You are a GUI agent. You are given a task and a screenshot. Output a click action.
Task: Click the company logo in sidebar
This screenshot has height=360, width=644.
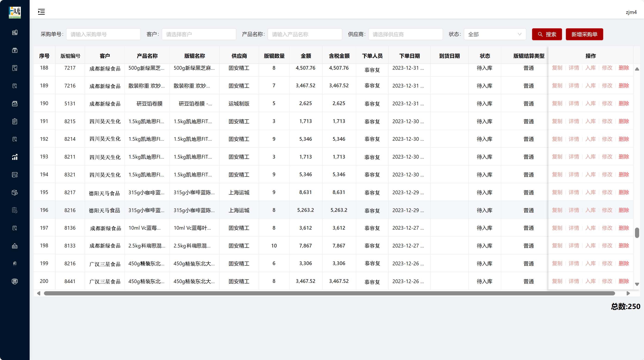click(x=15, y=12)
